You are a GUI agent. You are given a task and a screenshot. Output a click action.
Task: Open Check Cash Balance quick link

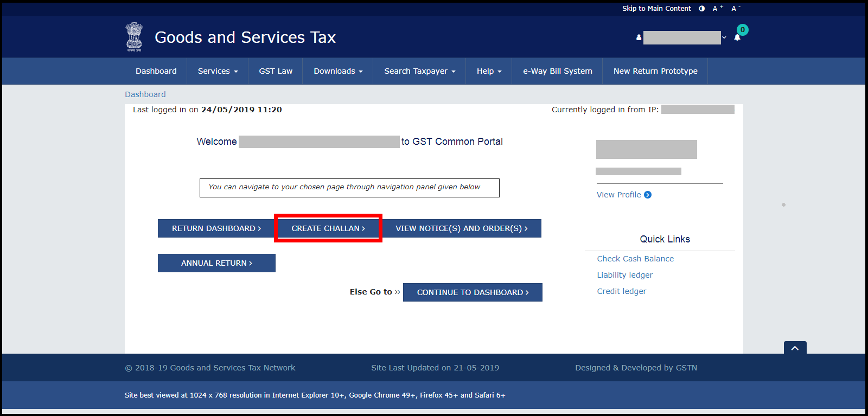click(x=635, y=259)
